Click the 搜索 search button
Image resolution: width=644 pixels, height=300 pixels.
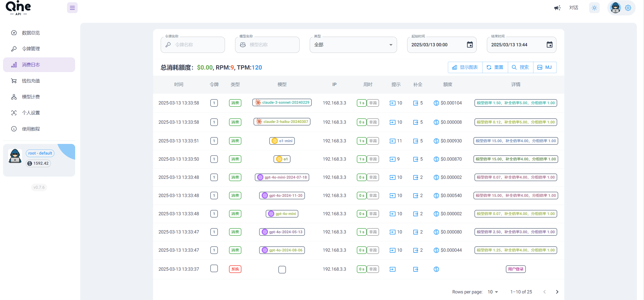(520, 67)
